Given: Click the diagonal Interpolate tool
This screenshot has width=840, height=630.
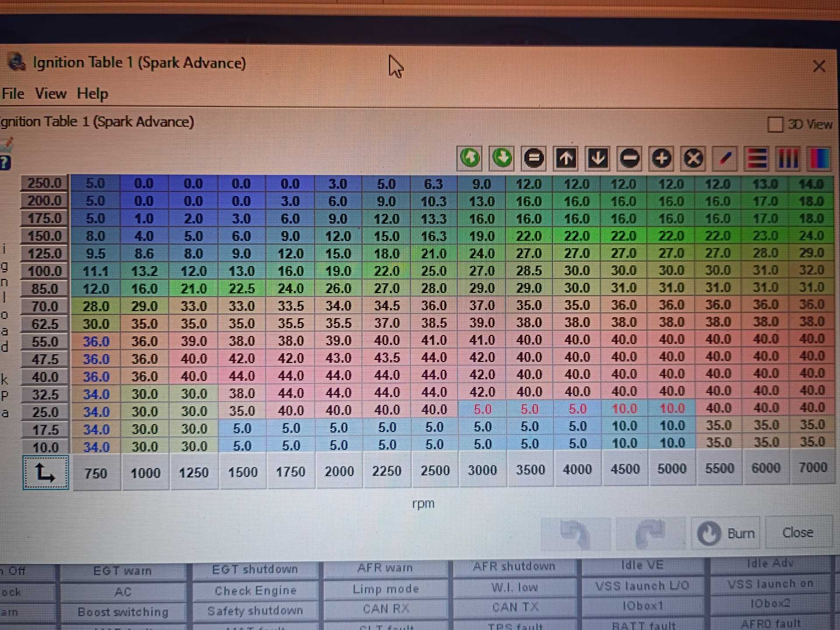Looking at the screenshot, I should pos(725,158).
